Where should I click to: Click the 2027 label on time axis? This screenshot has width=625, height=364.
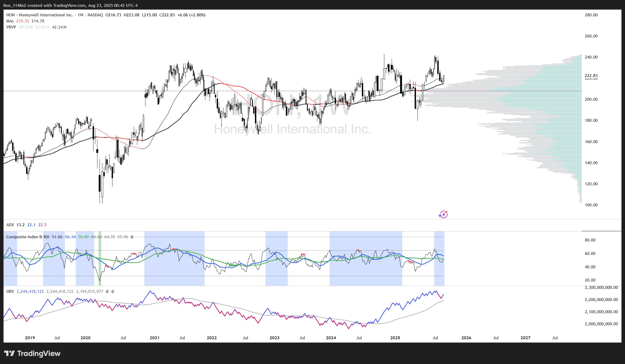tap(525, 338)
